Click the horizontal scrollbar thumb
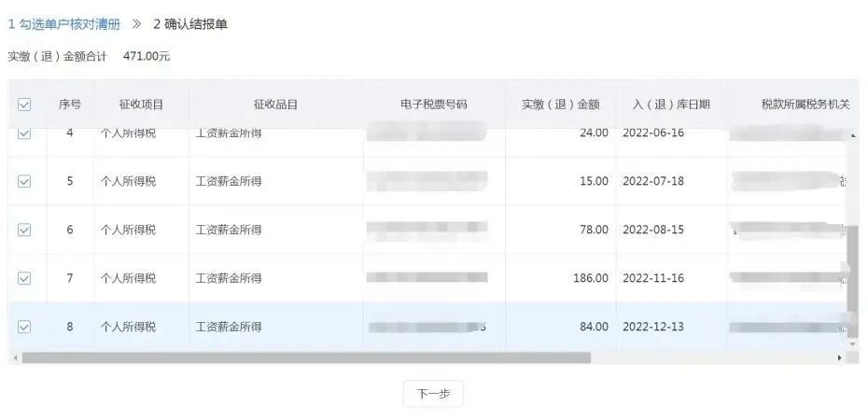The width and height of the screenshot is (868, 420). [306, 358]
